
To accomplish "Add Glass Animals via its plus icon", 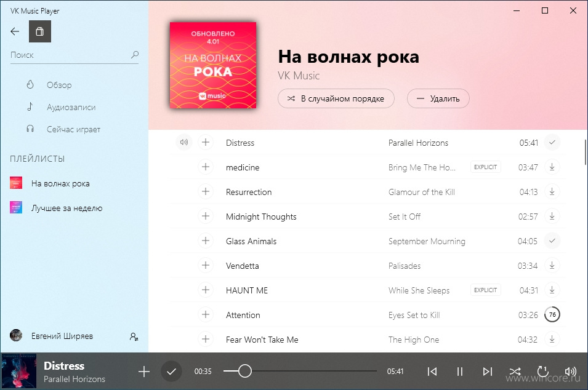I will (x=206, y=241).
